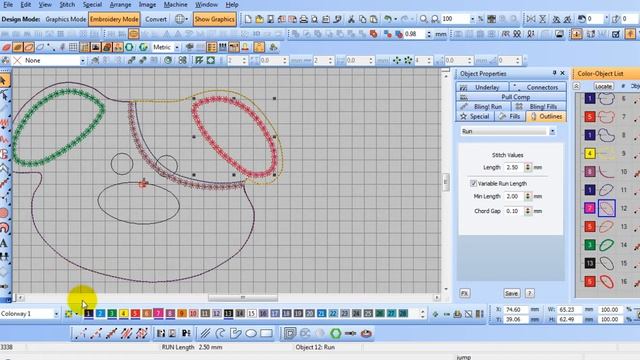This screenshot has width=640, height=360.
Task: Select the Lettering A tool
Action: (x=4, y=244)
